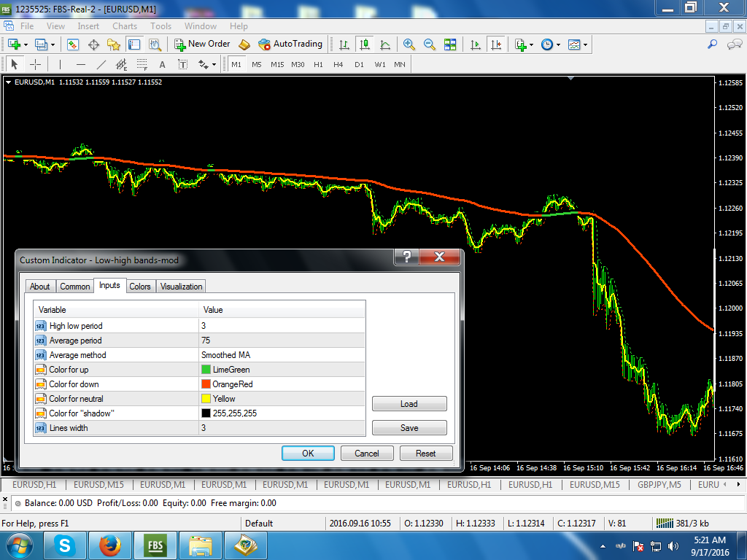Click the Save button for inputs
The width and height of the screenshot is (747, 560).
coord(409,427)
